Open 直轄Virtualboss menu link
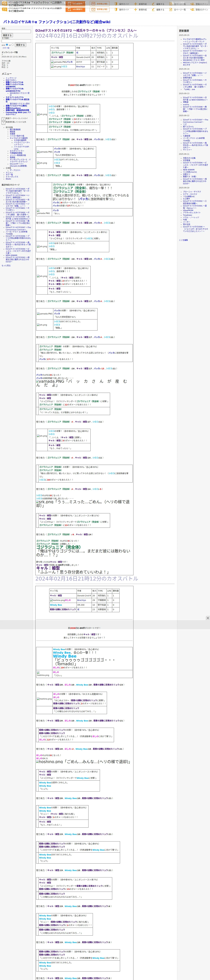Screen dimensions: 210x980 (x=13, y=108)
